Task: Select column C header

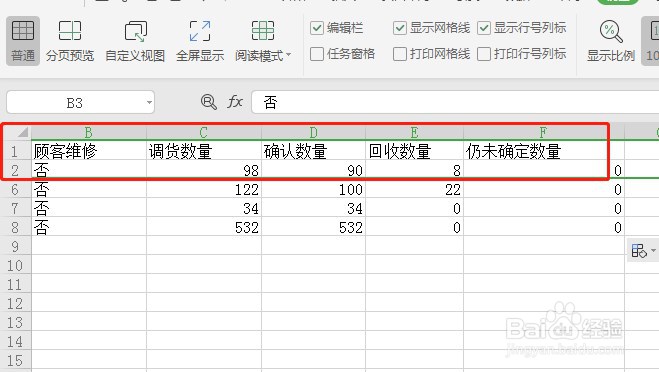Action: (204, 132)
